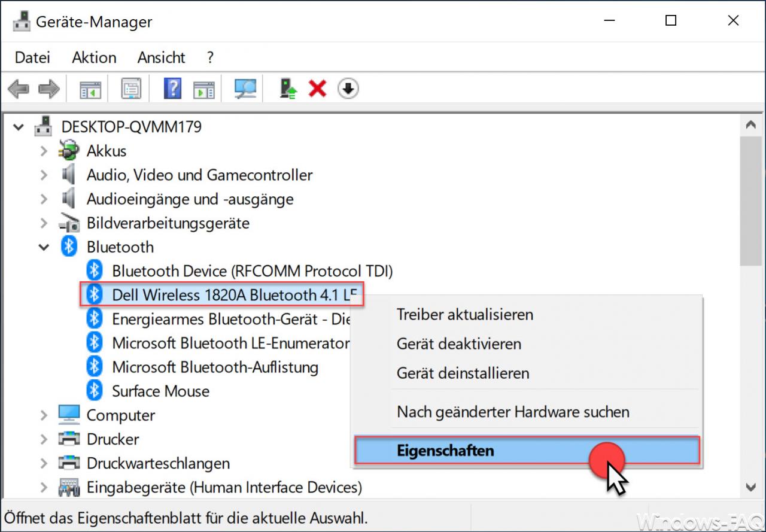Select Microsoft Bluetooth-Auflistung entry
This screenshot has width=766, height=532.
point(215,367)
